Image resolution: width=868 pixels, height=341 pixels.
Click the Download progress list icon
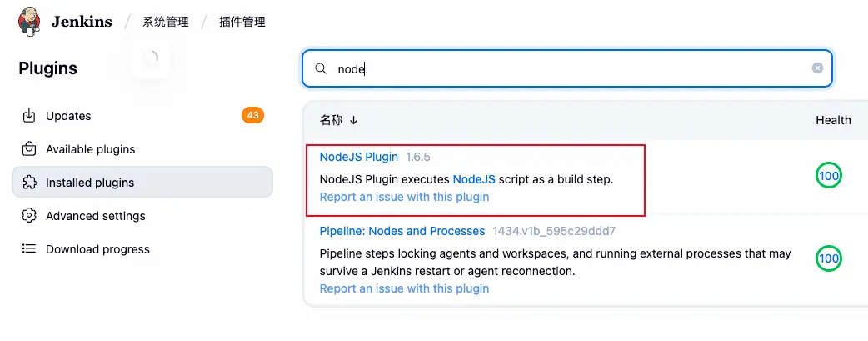[29, 249]
